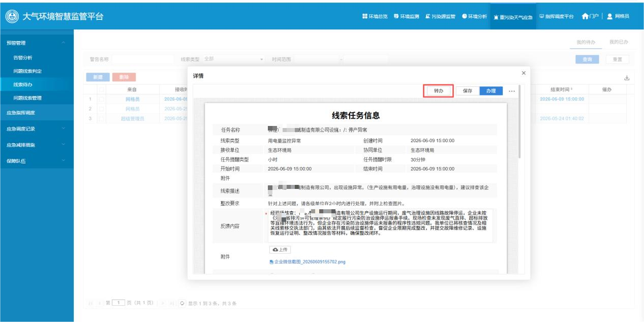Open 问题线索管理 in the sidebar

click(37, 98)
